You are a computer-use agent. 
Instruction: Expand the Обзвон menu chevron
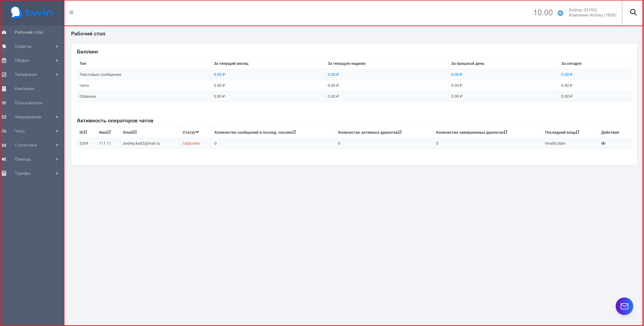[57, 61]
